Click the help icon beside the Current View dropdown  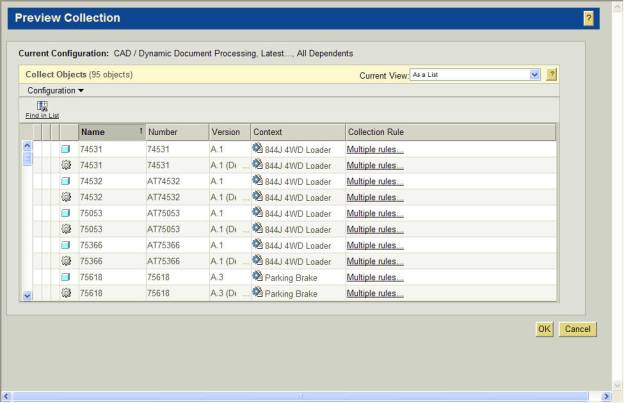552,74
